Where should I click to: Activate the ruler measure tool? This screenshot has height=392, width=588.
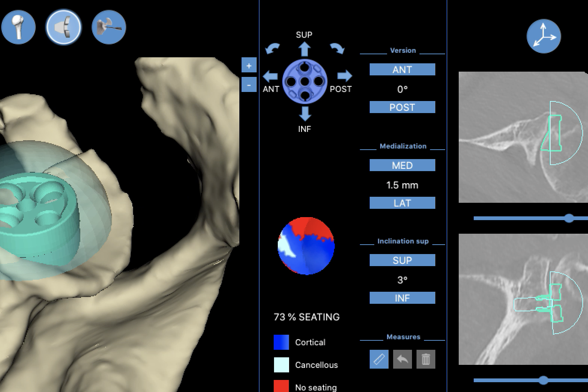click(379, 359)
